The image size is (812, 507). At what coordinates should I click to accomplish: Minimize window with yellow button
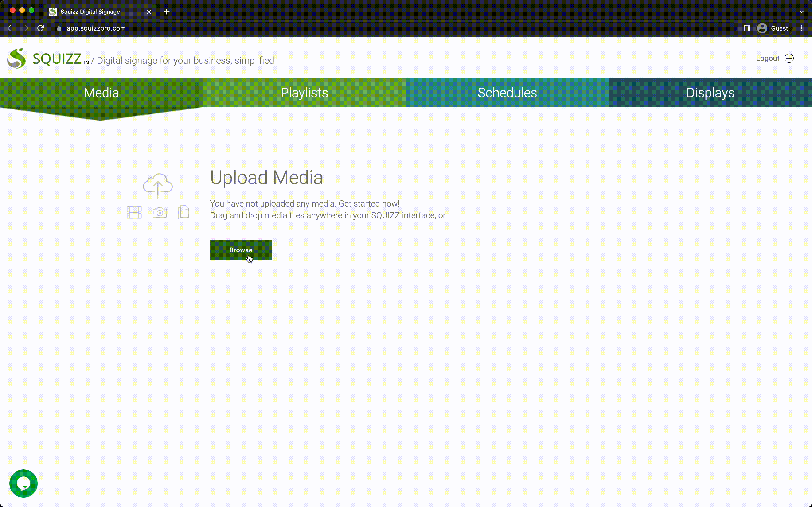[22, 10]
